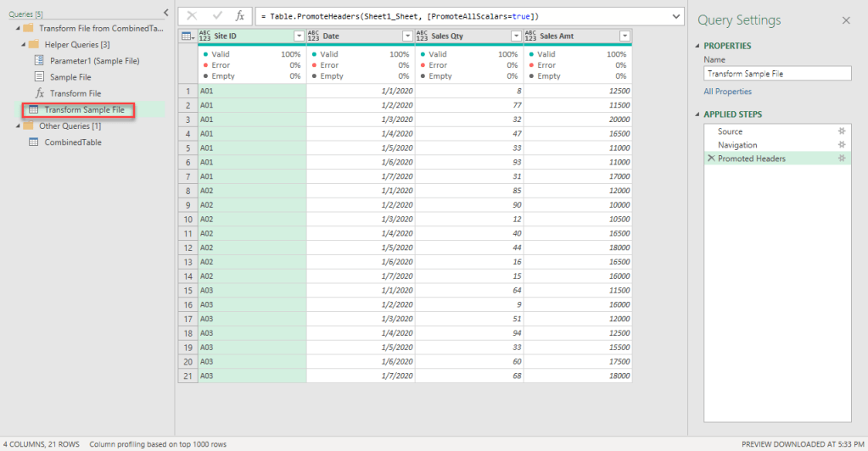868x451 pixels.
Task: Open the Sales Qty column filter dropdown
Action: pos(516,36)
